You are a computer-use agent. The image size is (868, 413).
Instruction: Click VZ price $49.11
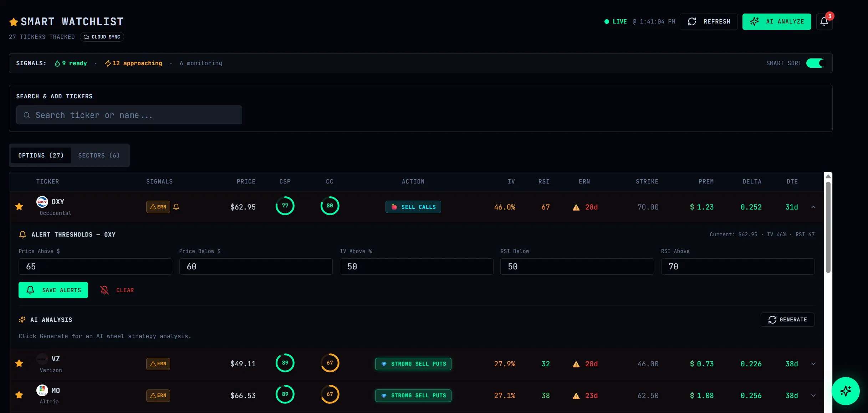[243, 364]
